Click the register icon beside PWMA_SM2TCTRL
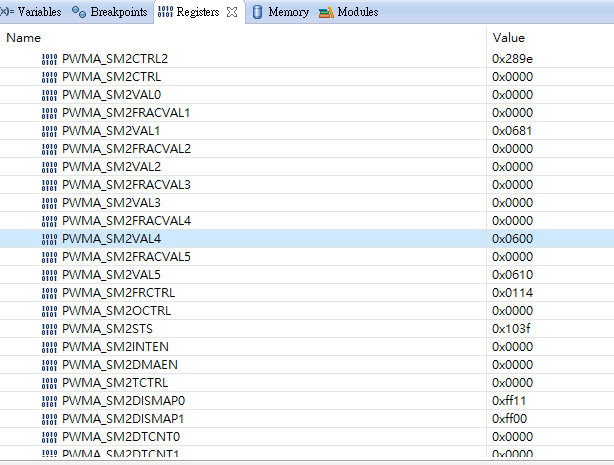The width and height of the screenshot is (614, 465). point(49,384)
